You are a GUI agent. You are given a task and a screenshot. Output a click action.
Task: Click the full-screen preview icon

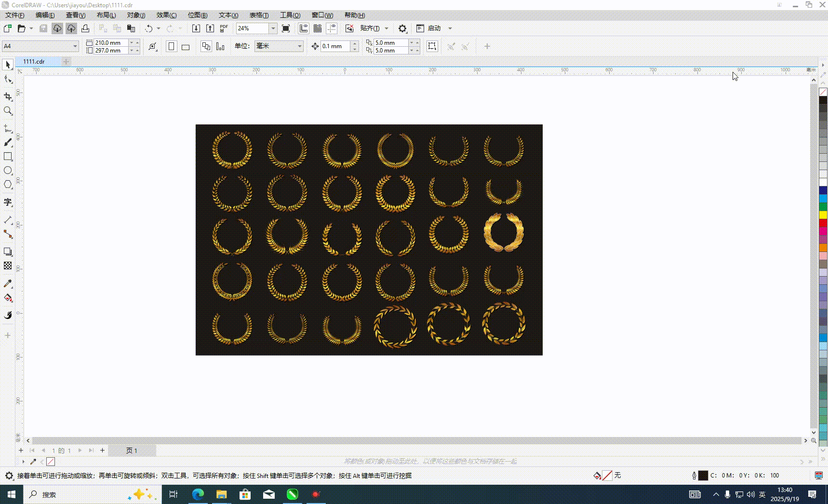click(286, 28)
